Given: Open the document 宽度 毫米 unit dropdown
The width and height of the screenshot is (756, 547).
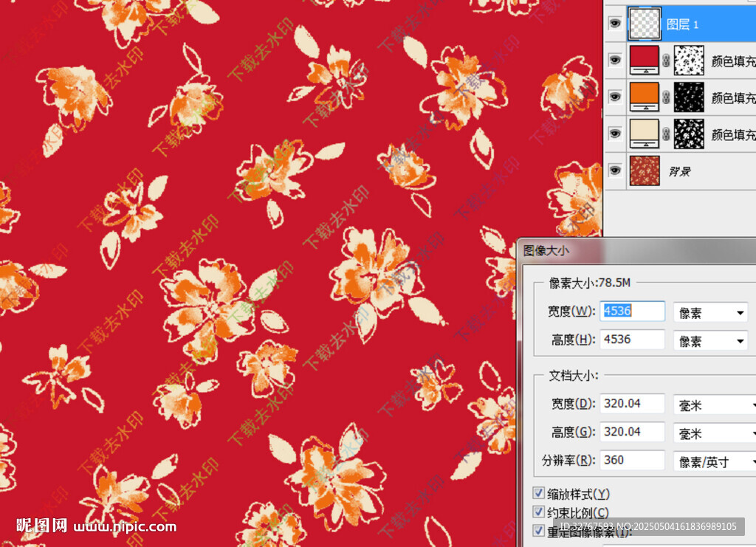Looking at the screenshot, I should tap(714, 405).
